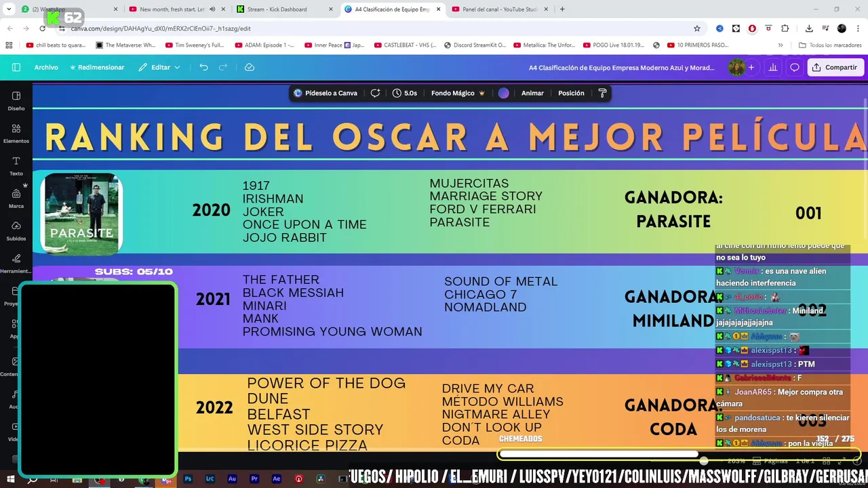
Task: Select text block starting MUJERCITAS
Action: point(486,203)
